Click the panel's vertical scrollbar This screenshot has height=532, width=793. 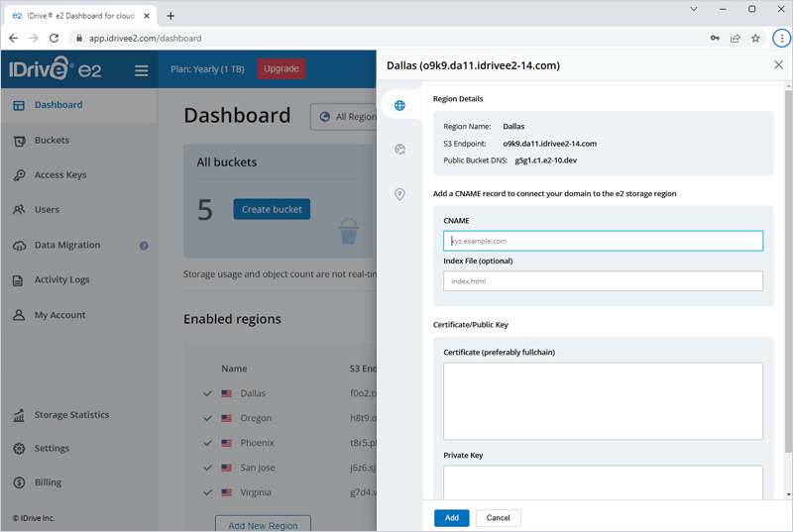pyautogui.click(x=788, y=272)
